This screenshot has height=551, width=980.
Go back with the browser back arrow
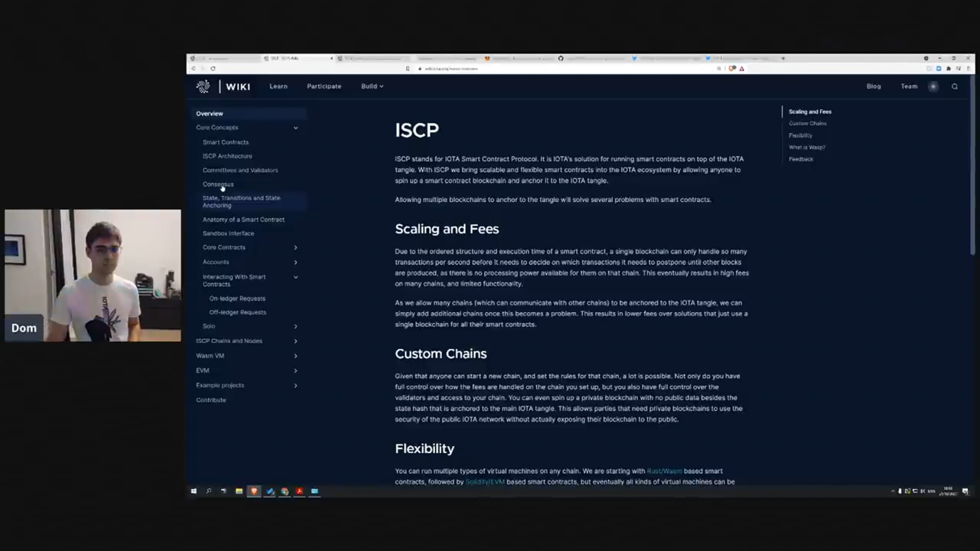coord(193,68)
